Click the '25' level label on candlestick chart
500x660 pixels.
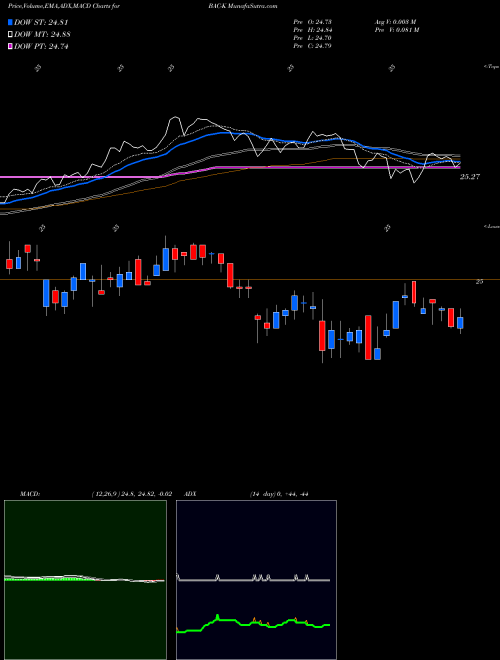tap(479, 282)
